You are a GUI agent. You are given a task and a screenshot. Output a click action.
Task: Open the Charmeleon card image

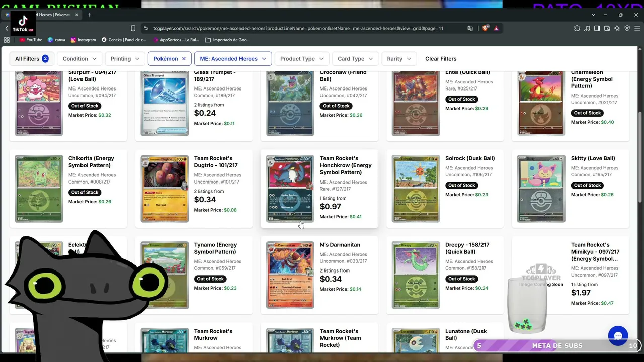click(541, 103)
